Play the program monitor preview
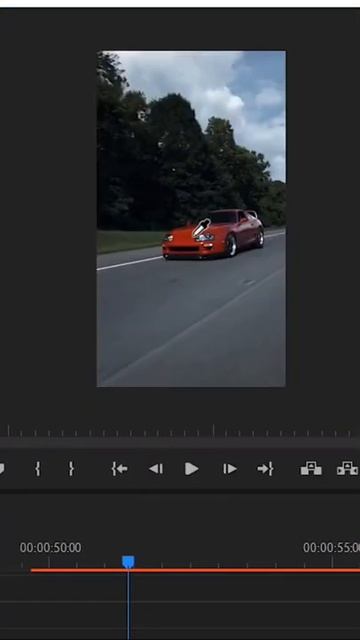The width and height of the screenshot is (360, 640). pos(191,469)
